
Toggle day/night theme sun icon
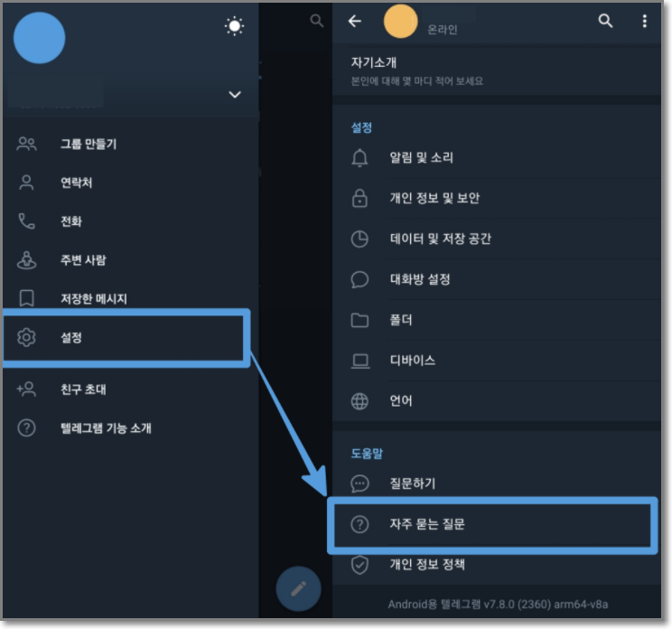[235, 26]
